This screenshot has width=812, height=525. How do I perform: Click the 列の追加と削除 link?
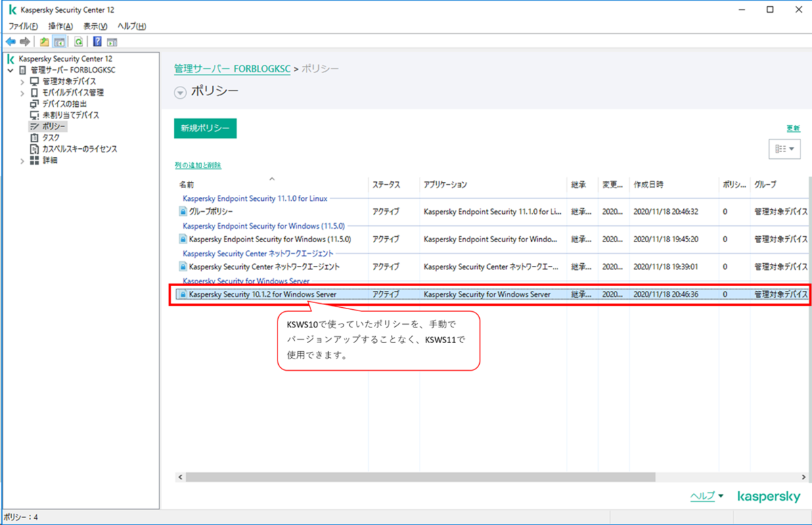coord(198,165)
